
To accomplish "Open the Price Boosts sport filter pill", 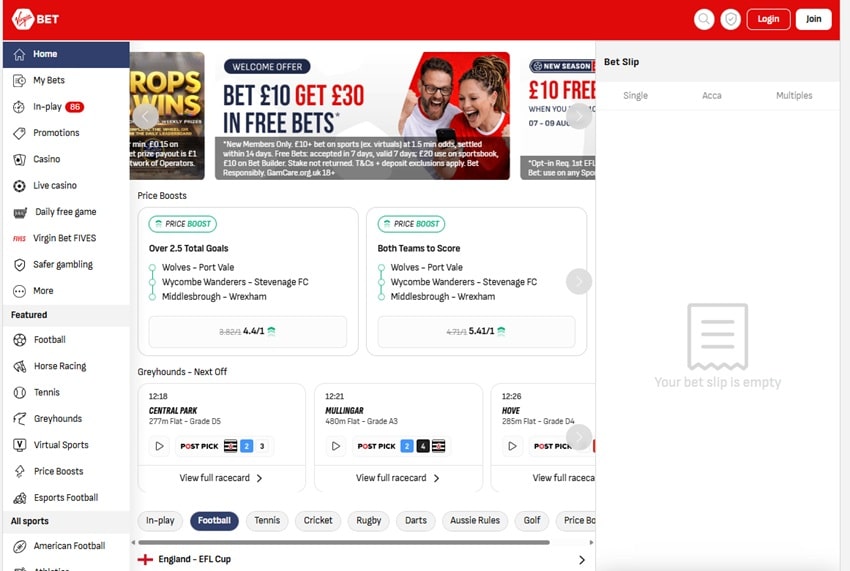I will (576, 521).
